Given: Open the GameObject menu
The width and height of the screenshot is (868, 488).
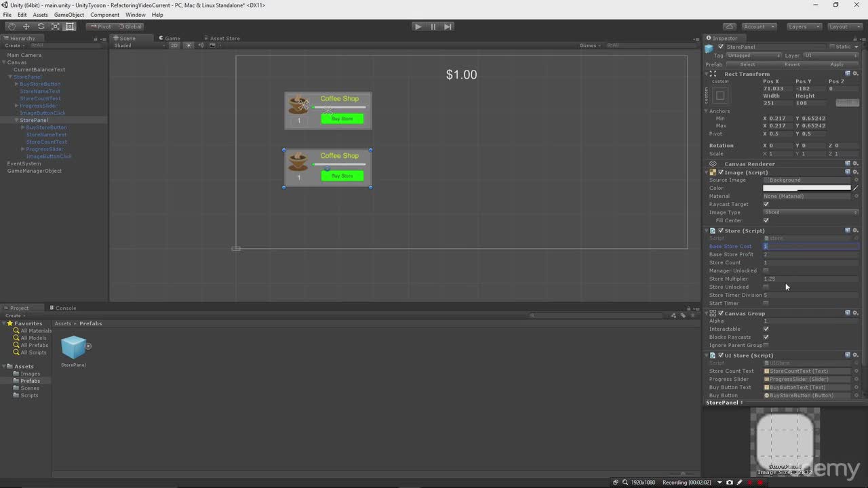Looking at the screenshot, I should click(68, 14).
